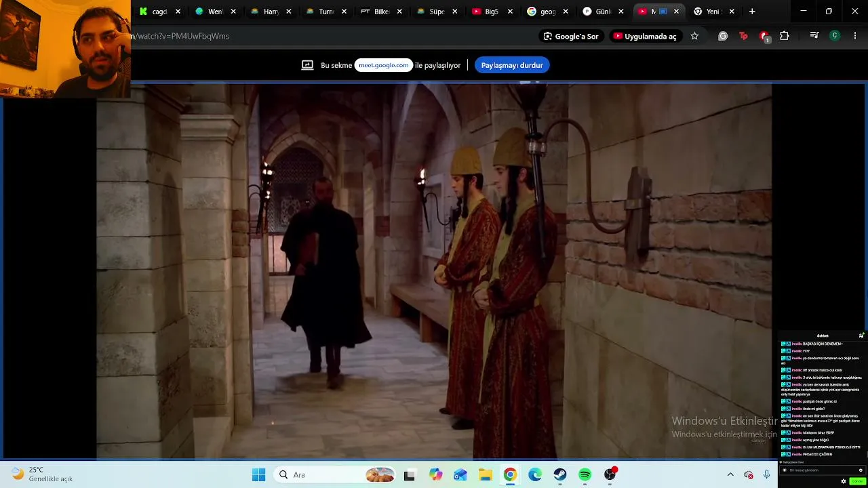Show hidden system tray icons
This screenshot has height=488, width=868.
[x=730, y=474]
